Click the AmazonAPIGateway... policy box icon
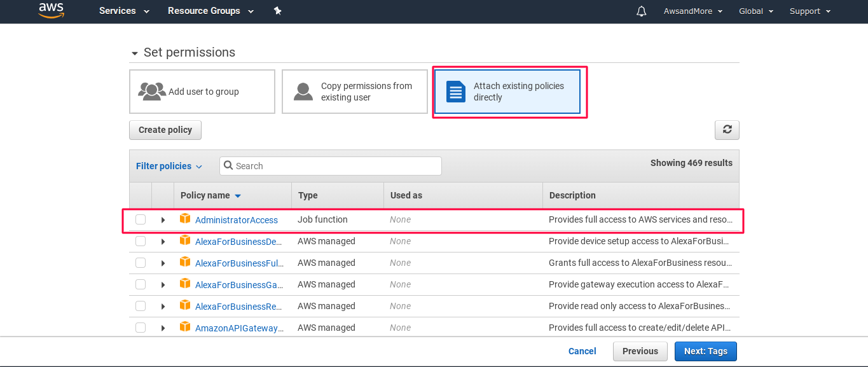 click(x=185, y=327)
